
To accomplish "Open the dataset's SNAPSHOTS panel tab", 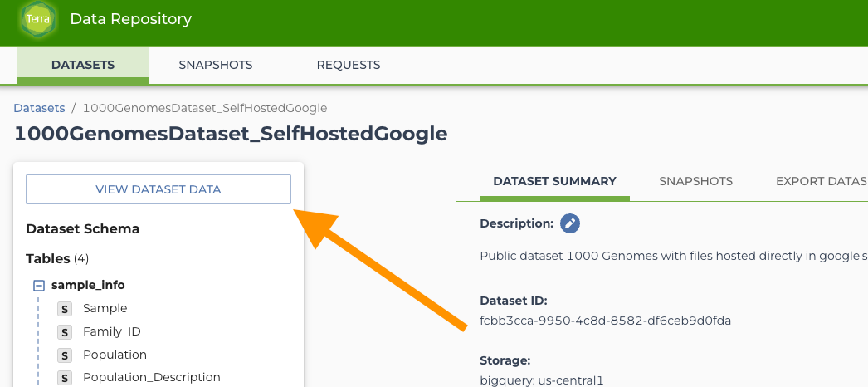I will [x=695, y=181].
